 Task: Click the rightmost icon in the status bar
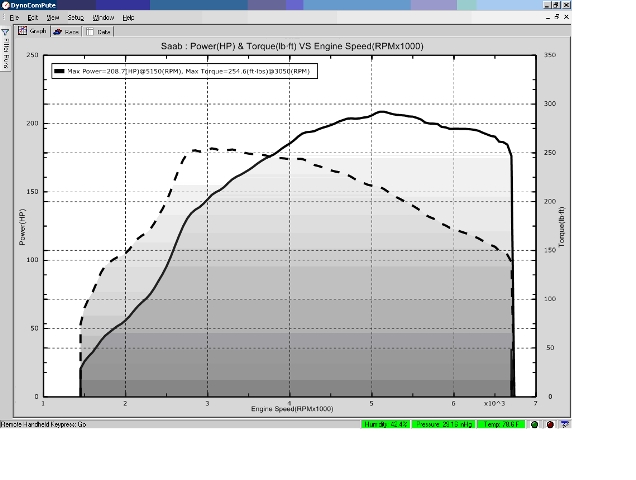pyautogui.click(x=564, y=425)
